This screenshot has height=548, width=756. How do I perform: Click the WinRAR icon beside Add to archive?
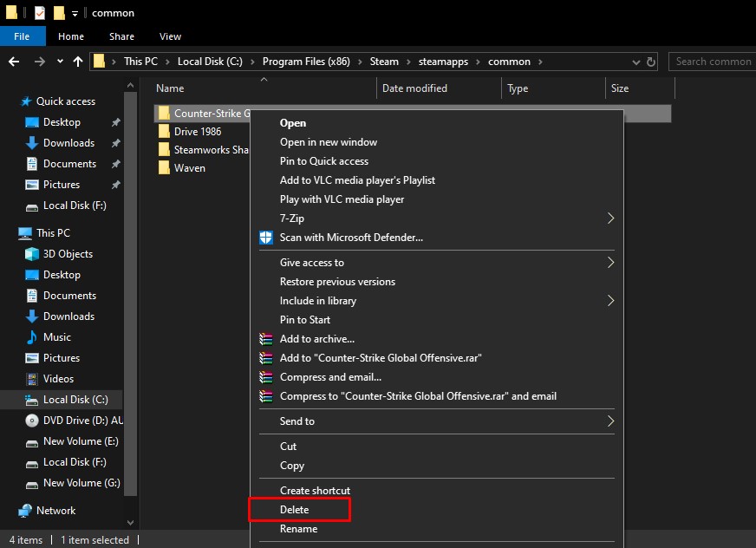(266, 339)
